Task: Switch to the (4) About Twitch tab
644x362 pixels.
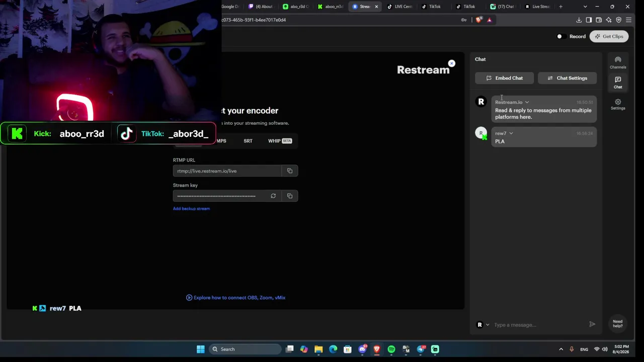Action: (x=261, y=7)
